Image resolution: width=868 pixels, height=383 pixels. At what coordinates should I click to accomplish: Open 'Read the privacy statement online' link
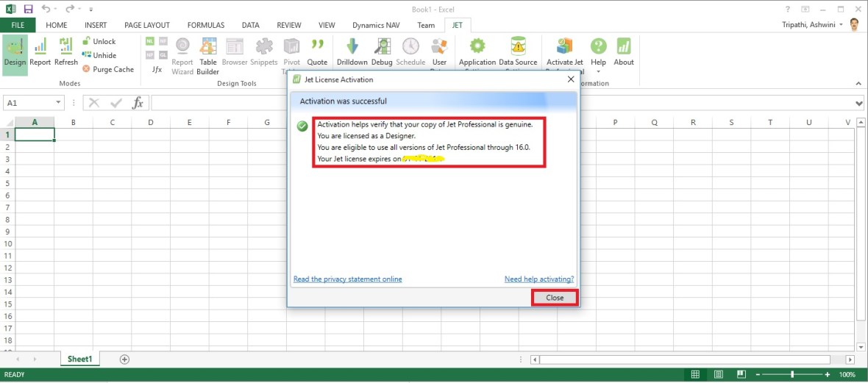(347, 279)
